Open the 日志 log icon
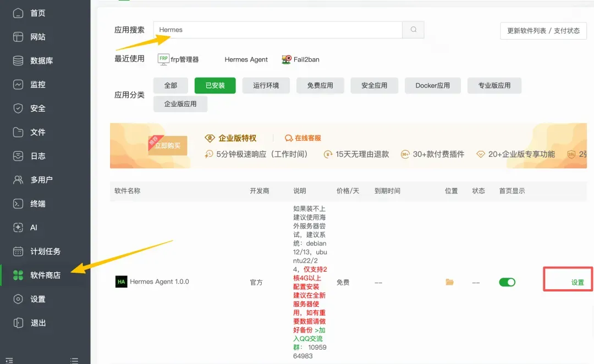Image resolution: width=594 pixels, height=364 pixels. pyautogui.click(x=18, y=156)
